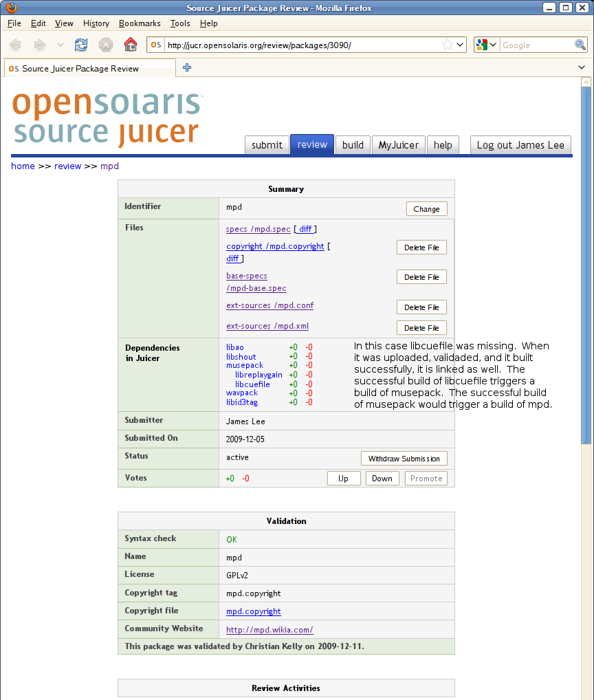
Task: Go to the Firefox home page icon
Action: (x=130, y=45)
